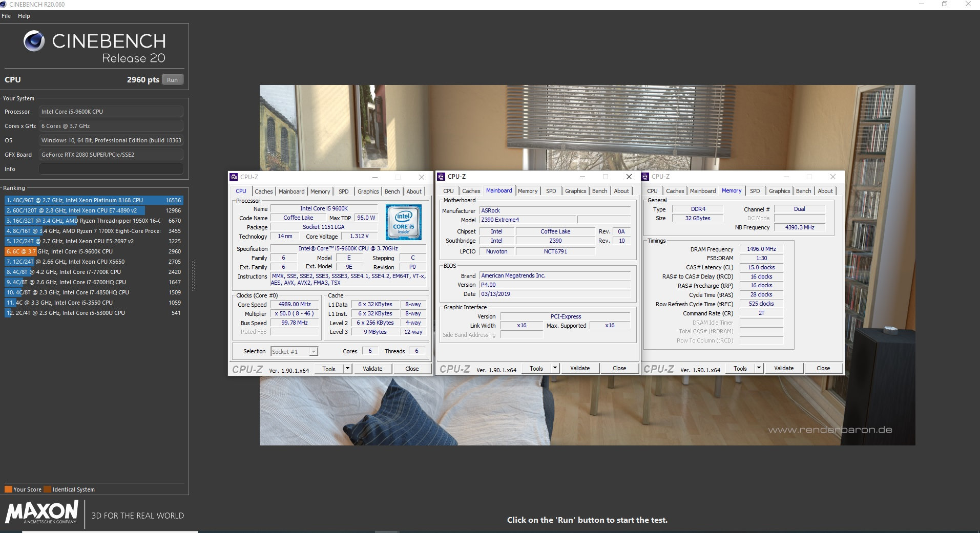Image resolution: width=980 pixels, height=533 pixels.
Task: Click the CPU-Z app icon in the Mainboard window
Action: (x=441, y=177)
